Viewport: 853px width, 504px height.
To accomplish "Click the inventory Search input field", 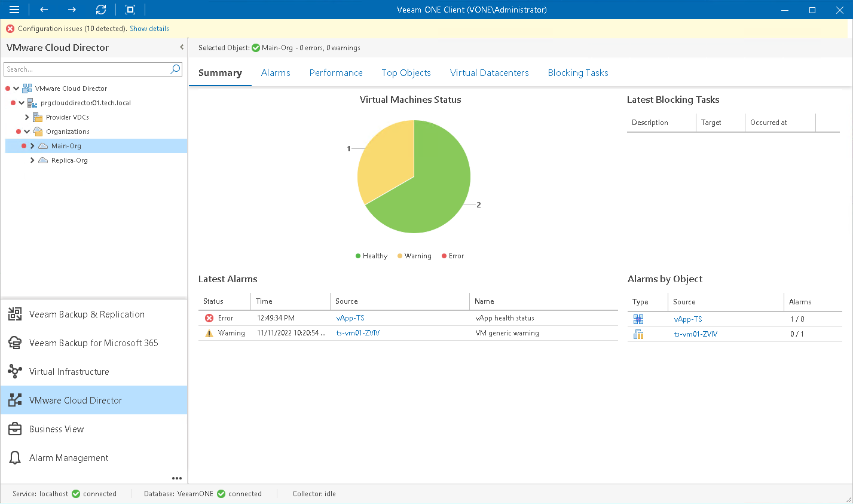I will [87, 69].
